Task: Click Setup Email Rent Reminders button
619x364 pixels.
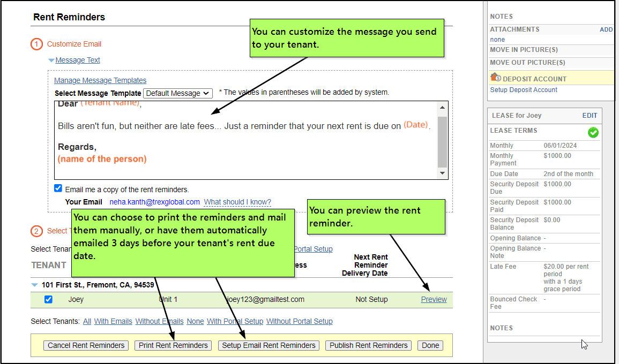Action: (269, 345)
